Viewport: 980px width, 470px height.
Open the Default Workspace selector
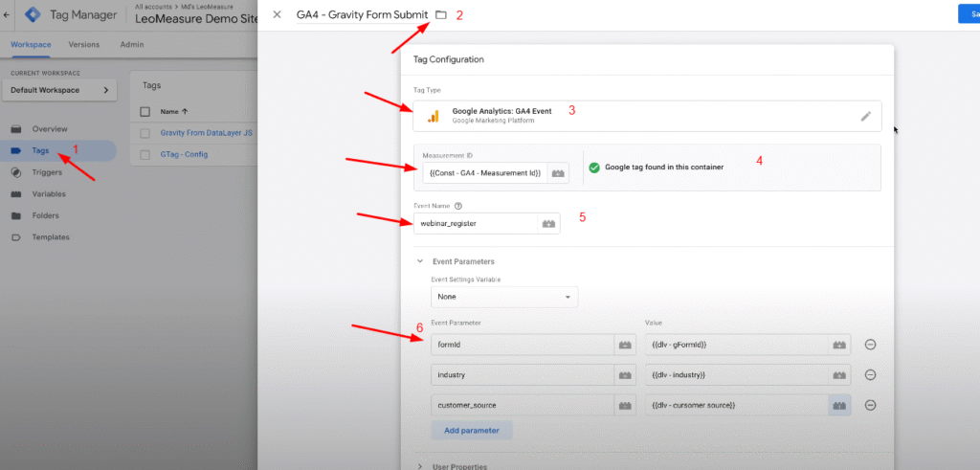(x=59, y=90)
